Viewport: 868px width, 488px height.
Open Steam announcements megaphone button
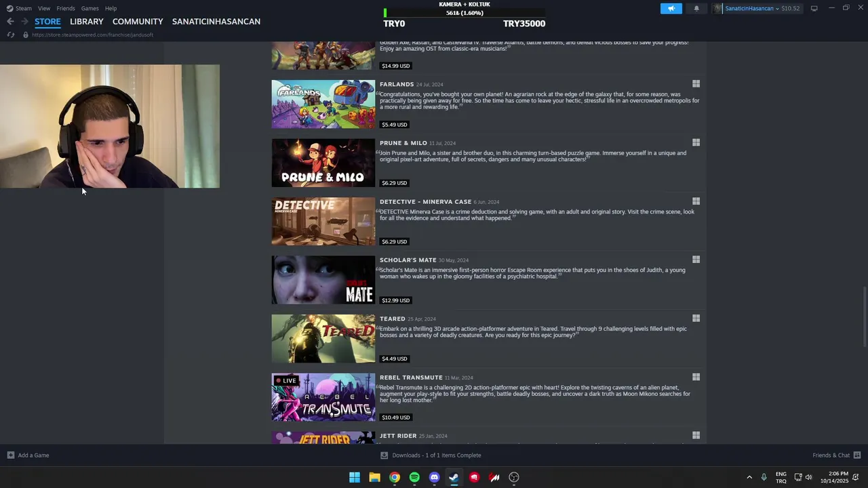[x=671, y=8]
